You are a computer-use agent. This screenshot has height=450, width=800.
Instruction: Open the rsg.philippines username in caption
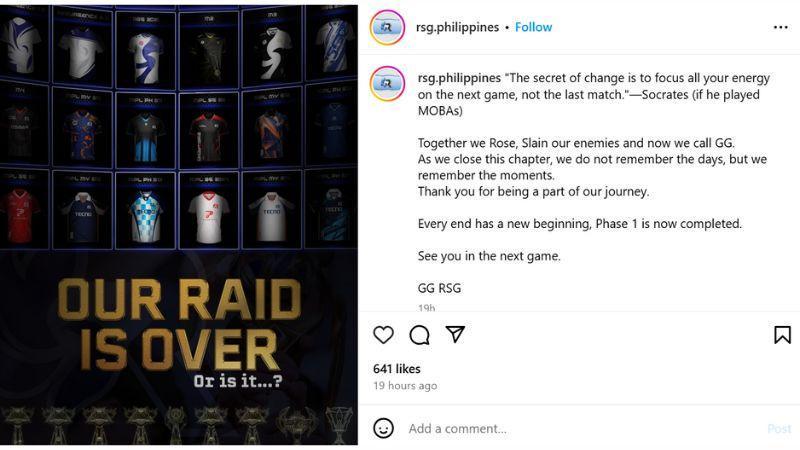(459, 78)
